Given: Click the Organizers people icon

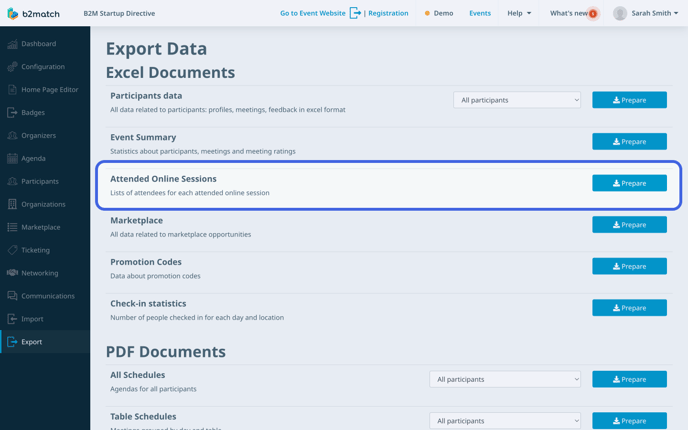Looking at the screenshot, I should click(12, 136).
